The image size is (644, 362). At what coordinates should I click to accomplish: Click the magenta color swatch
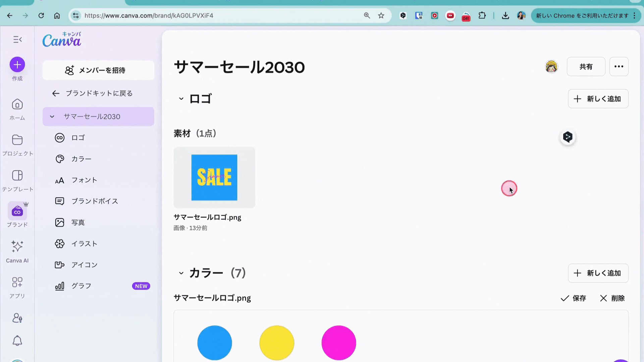(338, 343)
